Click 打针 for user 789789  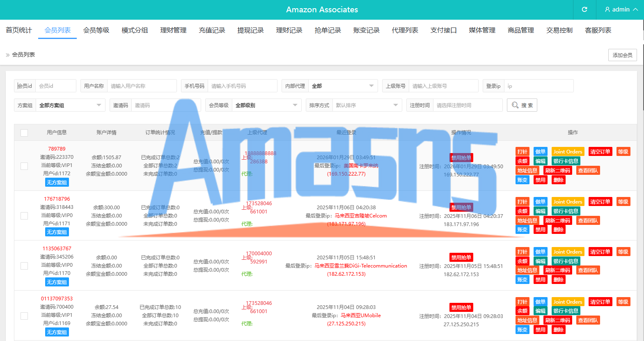(522, 151)
